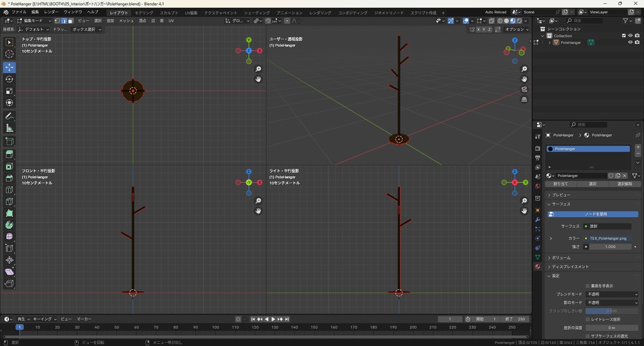Image resolution: width=644 pixels, height=346 pixels.
Task: Select the Move tool in the toolbar
Action: tap(9, 67)
